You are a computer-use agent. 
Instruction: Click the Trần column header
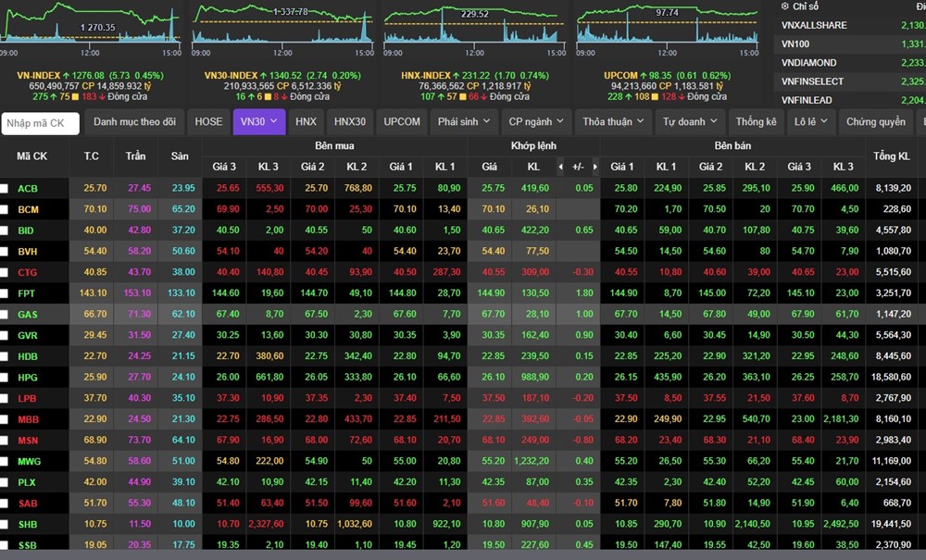tap(135, 156)
